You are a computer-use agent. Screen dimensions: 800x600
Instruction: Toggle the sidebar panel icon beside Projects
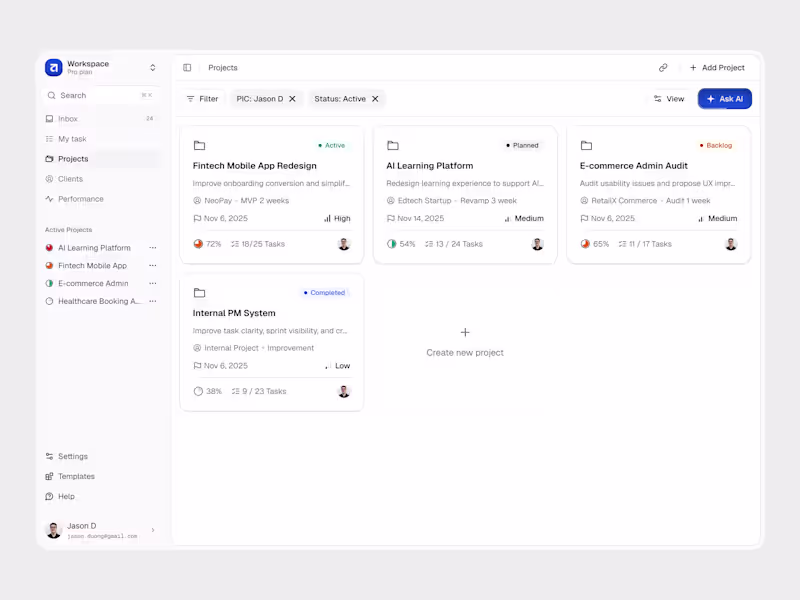click(x=187, y=67)
